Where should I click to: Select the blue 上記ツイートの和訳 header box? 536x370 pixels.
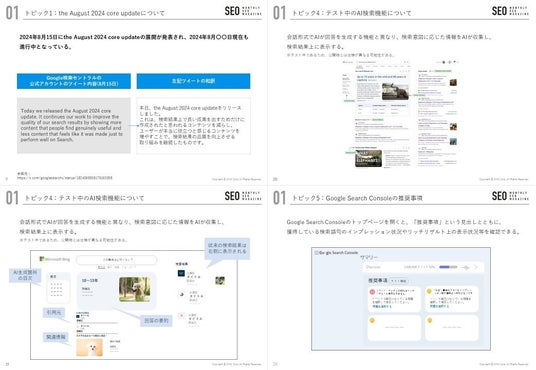click(193, 81)
